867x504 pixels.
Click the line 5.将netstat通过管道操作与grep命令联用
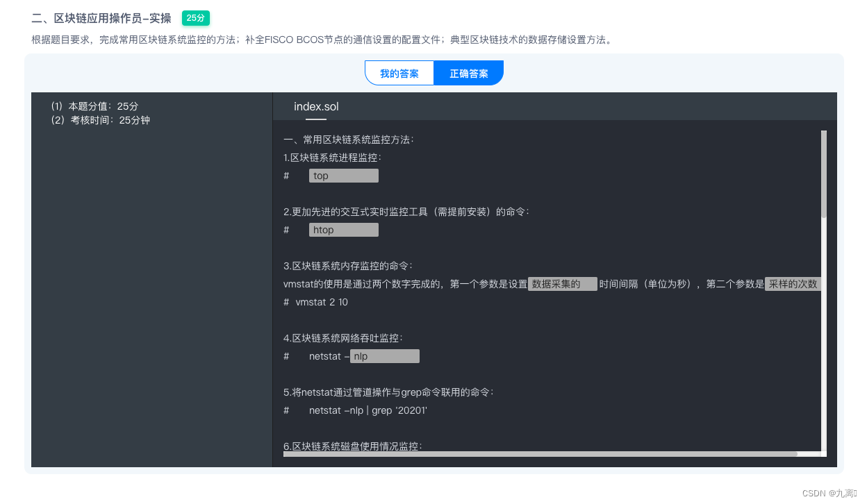388,392
